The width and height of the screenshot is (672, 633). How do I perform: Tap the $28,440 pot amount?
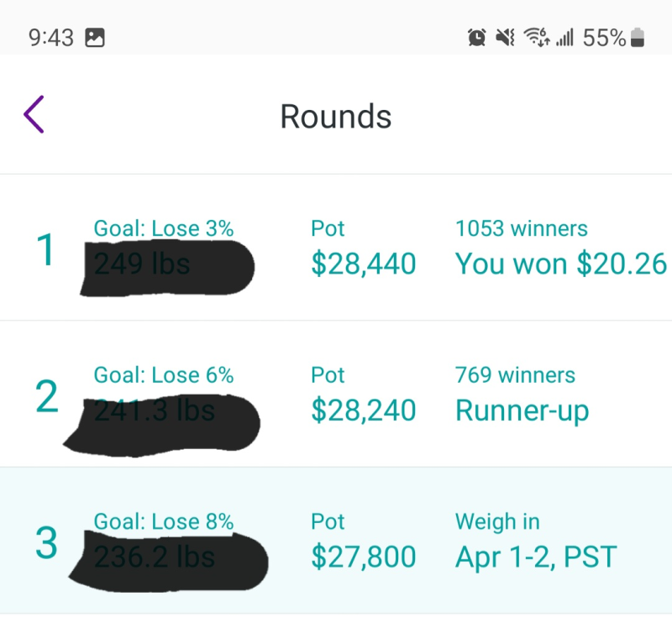point(363,264)
